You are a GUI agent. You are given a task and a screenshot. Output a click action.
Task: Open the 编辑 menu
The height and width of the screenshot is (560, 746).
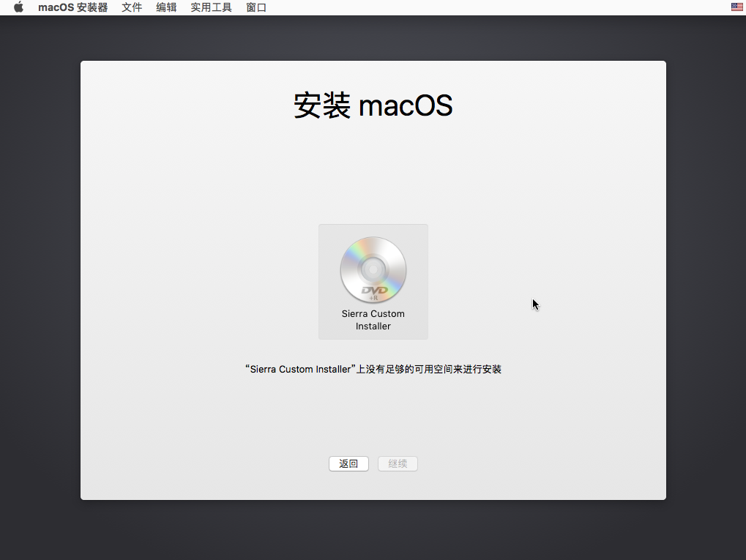click(166, 7)
